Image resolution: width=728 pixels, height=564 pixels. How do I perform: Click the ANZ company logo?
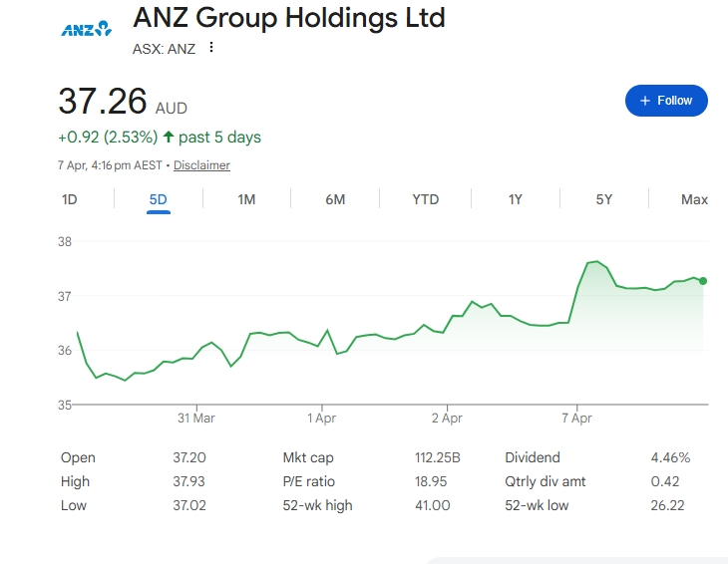point(87,29)
